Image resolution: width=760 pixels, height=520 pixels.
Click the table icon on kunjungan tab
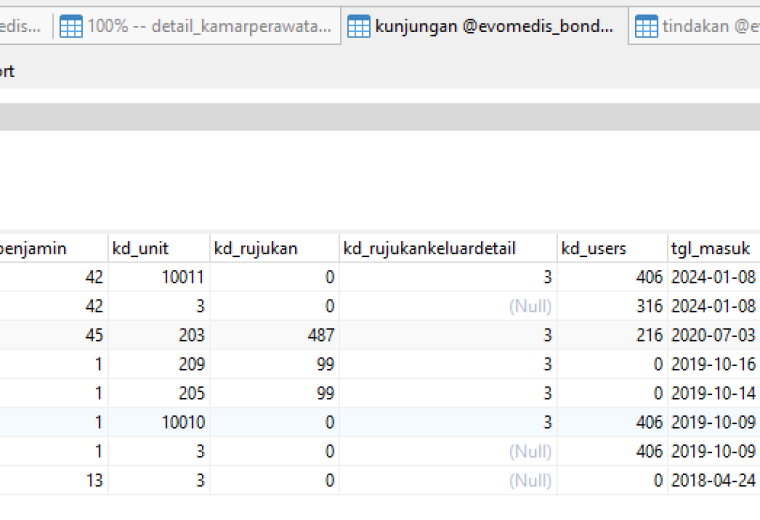coord(359,26)
